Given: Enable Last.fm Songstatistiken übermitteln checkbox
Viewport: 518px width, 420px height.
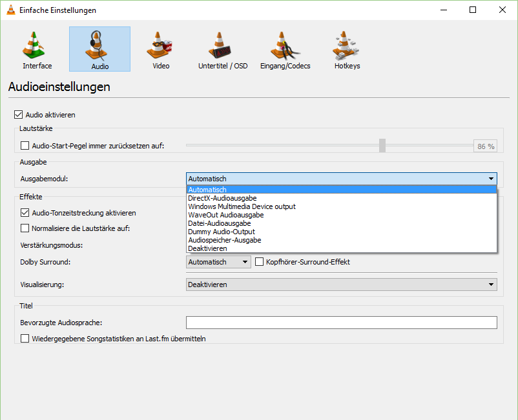Looking at the screenshot, I should [25, 339].
